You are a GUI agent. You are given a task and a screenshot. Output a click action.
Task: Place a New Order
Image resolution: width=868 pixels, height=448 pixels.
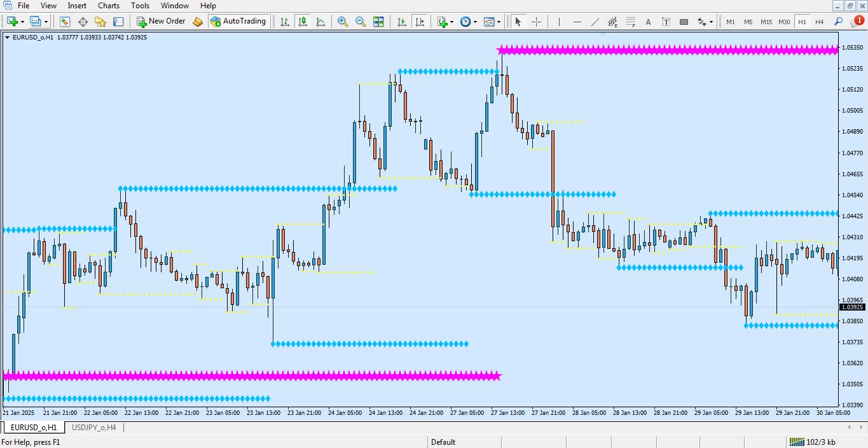click(160, 21)
